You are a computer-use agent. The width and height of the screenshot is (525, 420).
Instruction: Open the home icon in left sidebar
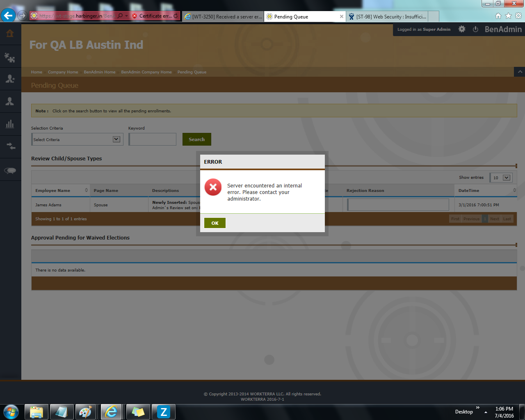pos(10,34)
